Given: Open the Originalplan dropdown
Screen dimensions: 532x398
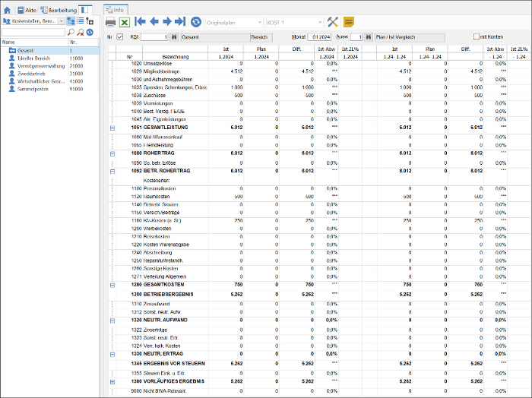Looking at the screenshot, I should (x=234, y=23).
